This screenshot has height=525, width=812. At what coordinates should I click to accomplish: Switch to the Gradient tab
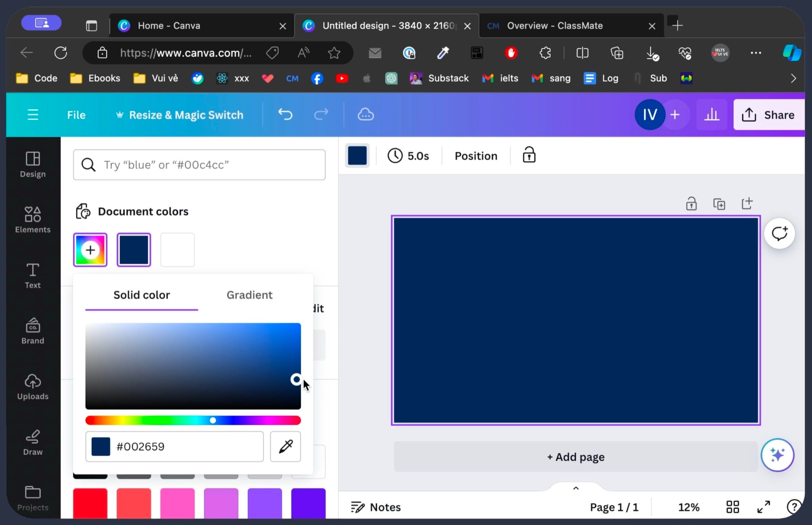(x=249, y=295)
